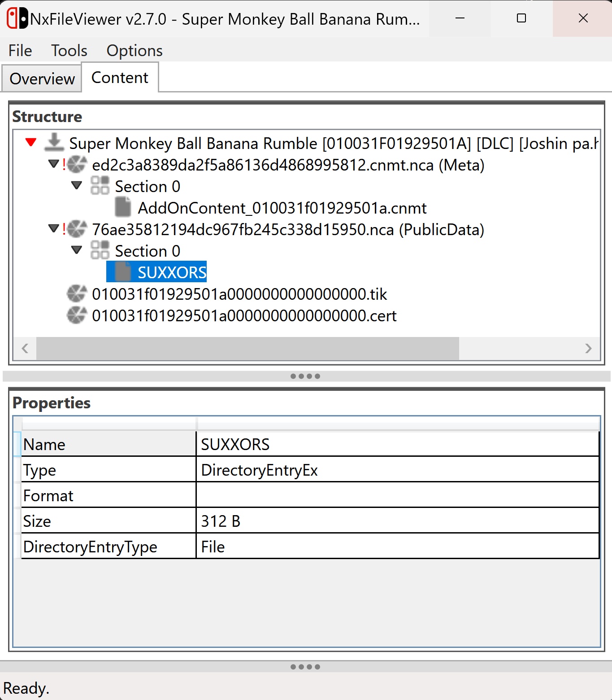612x700 pixels.
Task: Select the Super Monkey Ball Banana Rumble root item
Action: [x=334, y=143]
